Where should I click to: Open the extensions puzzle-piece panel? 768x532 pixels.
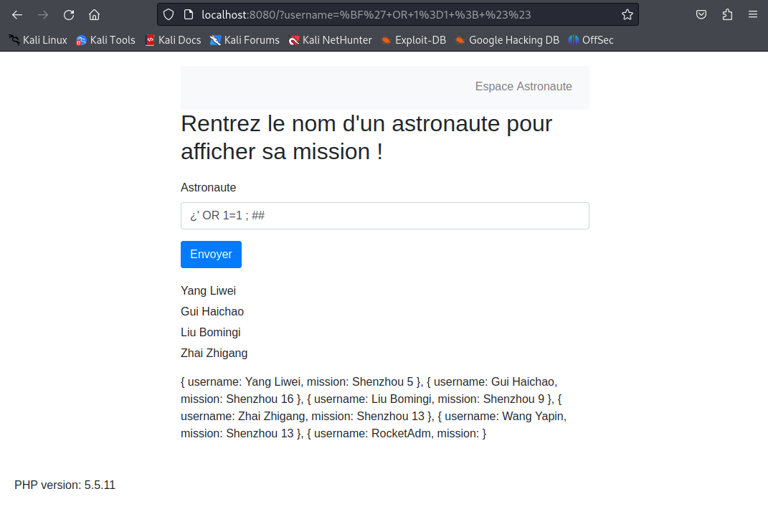tap(726, 14)
